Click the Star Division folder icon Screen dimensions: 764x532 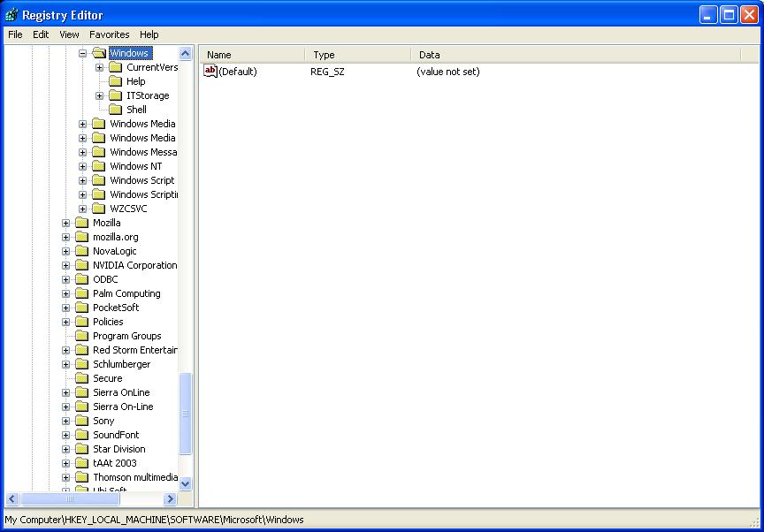82,448
